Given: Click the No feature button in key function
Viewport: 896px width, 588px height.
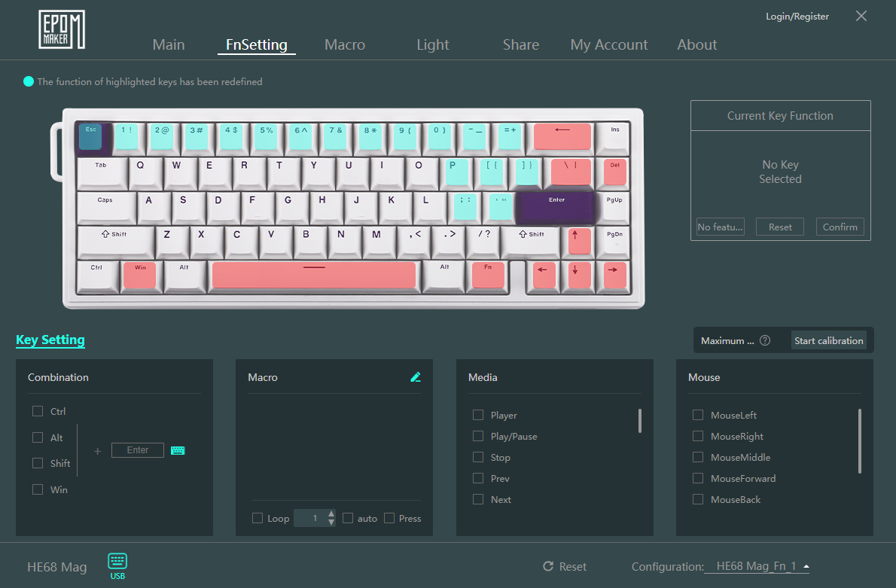Looking at the screenshot, I should point(721,227).
